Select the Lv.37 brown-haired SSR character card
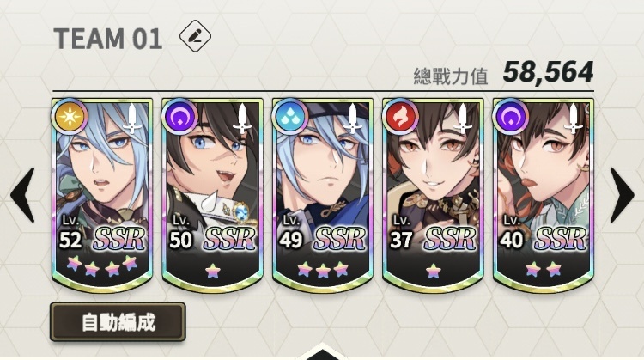The image size is (644, 360). (x=433, y=195)
